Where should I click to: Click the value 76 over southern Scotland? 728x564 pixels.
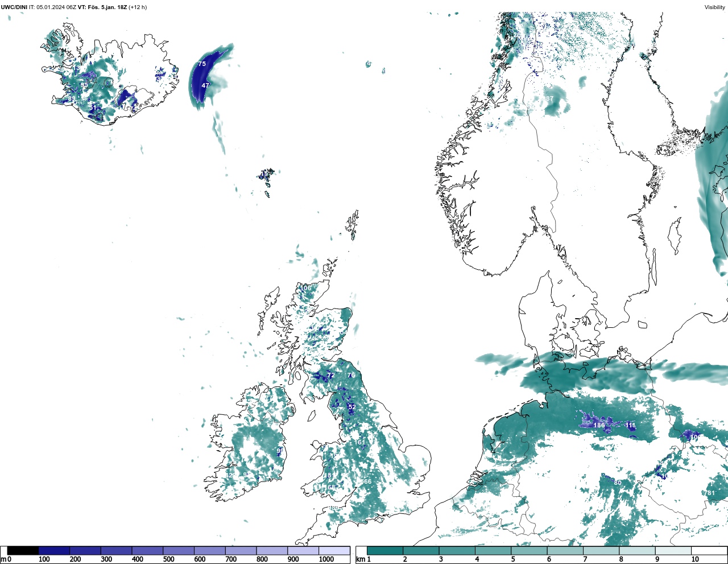click(x=351, y=375)
